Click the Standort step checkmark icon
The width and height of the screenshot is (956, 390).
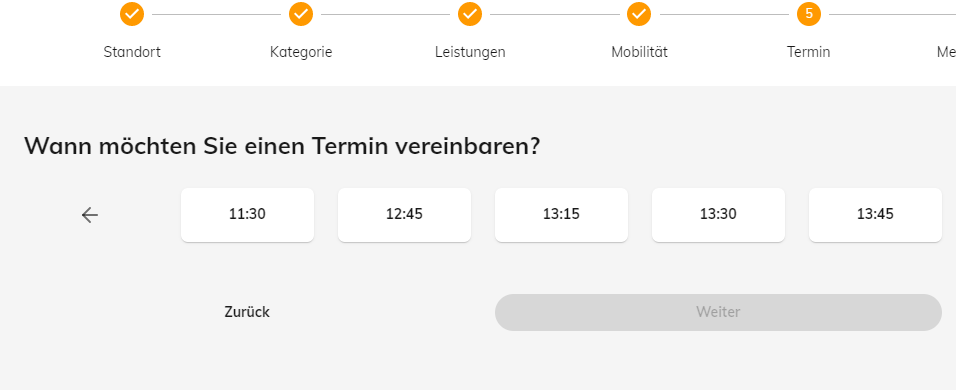pos(132,14)
